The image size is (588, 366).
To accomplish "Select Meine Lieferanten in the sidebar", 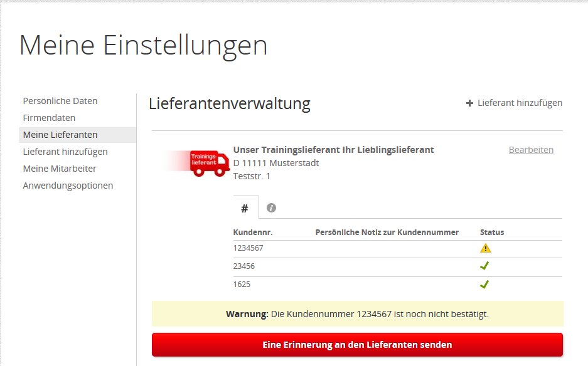I will (x=60, y=135).
